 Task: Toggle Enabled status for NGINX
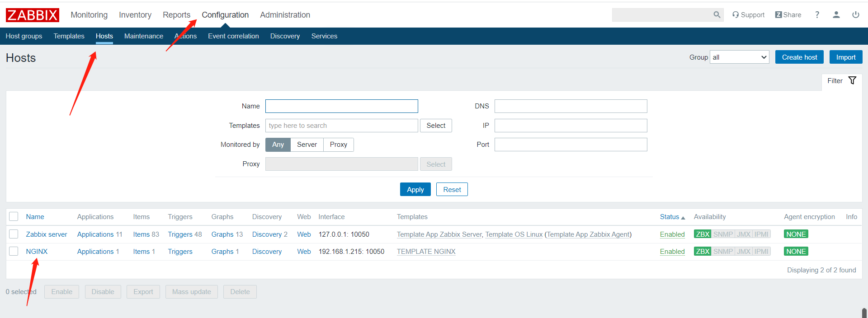coord(672,252)
